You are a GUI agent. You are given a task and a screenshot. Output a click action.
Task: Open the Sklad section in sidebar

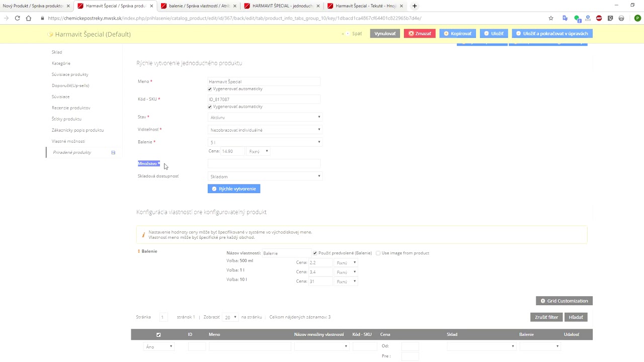57,52
